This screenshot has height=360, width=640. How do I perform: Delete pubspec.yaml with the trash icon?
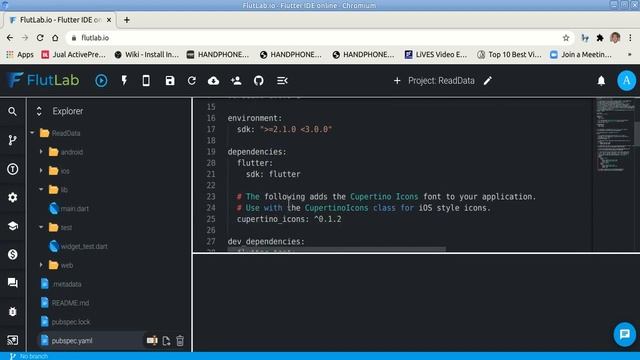(180, 340)
